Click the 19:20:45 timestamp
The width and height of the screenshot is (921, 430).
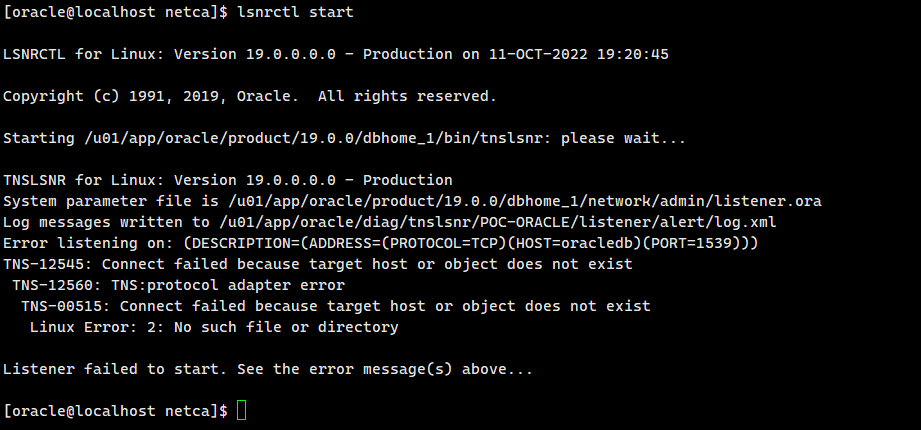point(633,55)
